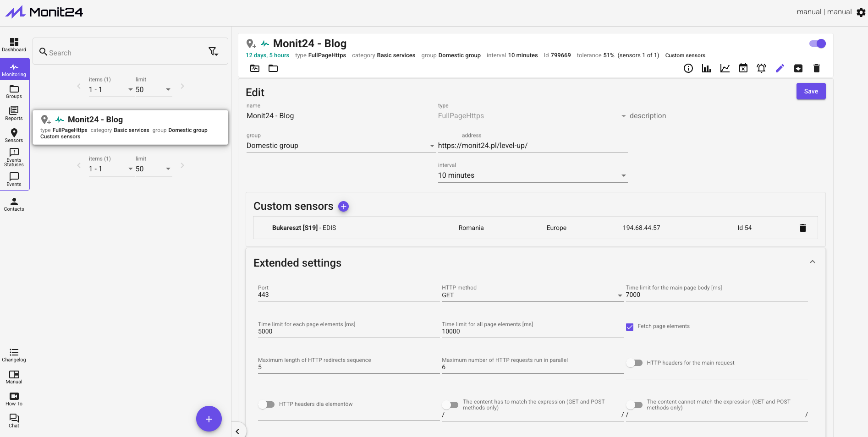Click the archive icon in the monitor toolbar
The width and height of the screenshot is (868, 437).
798,68
